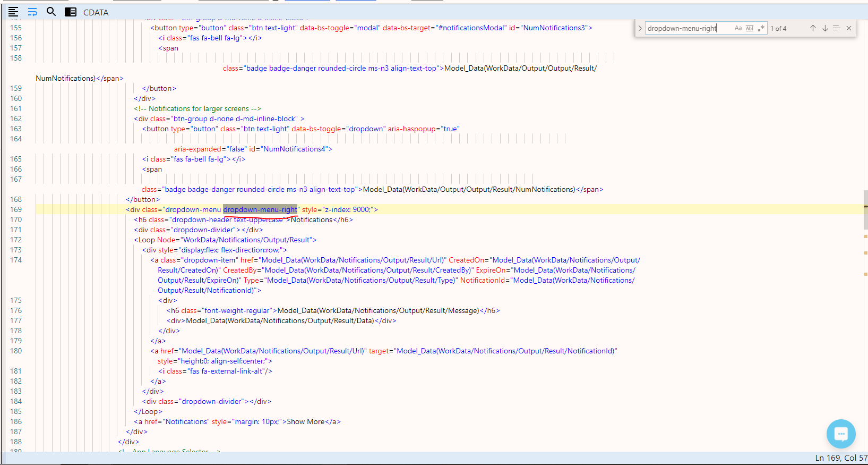The image size is (868, 465).
Task: Go to previous match arrow
Action: point(813,28)
